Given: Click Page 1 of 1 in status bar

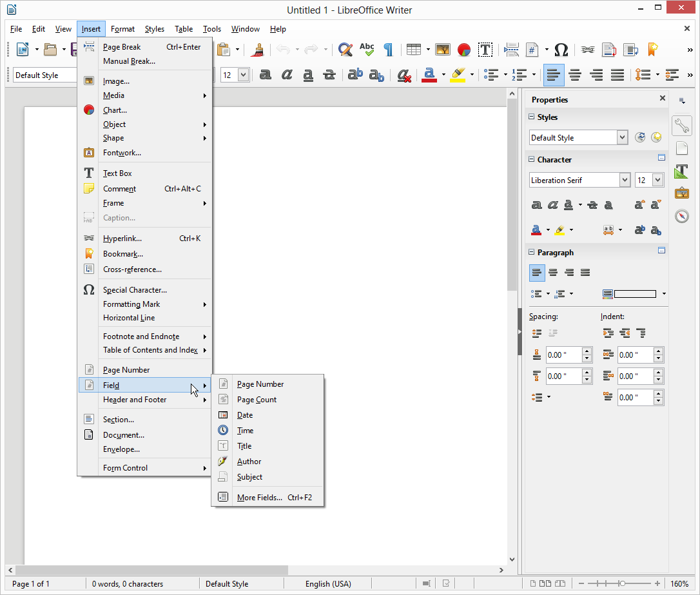Looking at the screenshot, I should (31, 583).
